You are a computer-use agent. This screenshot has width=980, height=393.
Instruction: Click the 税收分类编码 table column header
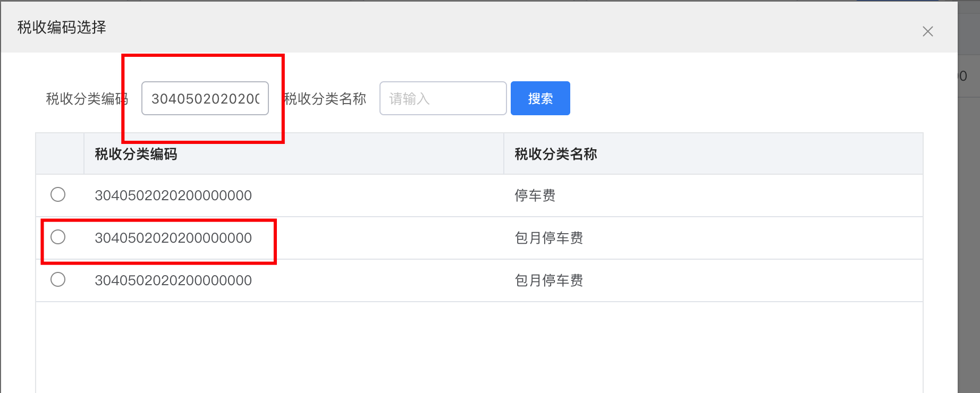(x=136, y=154)
